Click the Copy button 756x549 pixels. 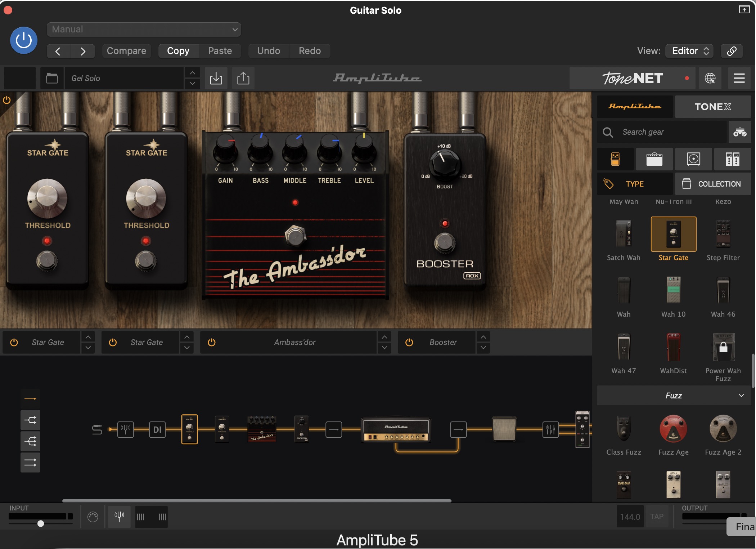178,51
